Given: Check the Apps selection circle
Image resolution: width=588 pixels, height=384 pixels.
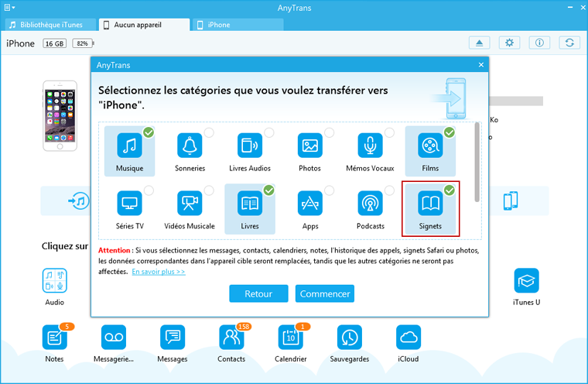Looking at the screenshot, I should click(x=330, y=190).
